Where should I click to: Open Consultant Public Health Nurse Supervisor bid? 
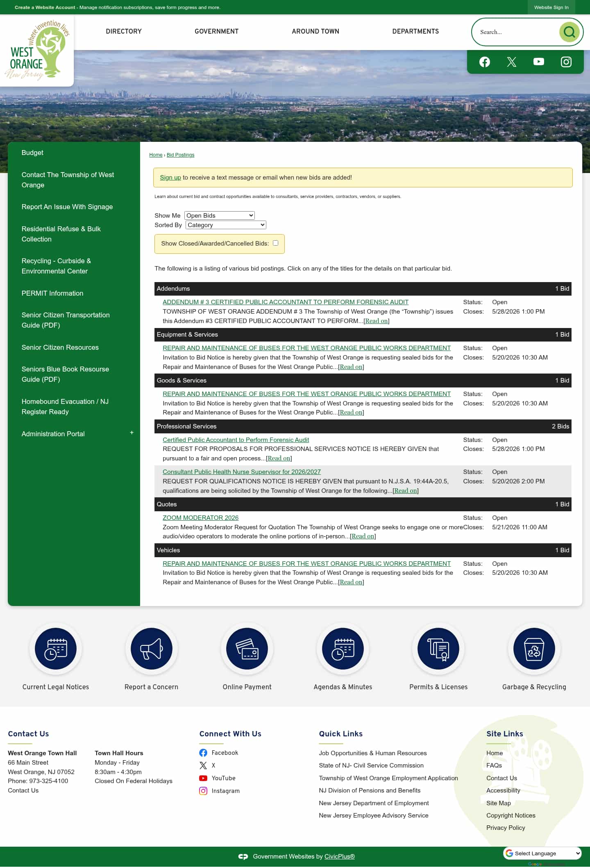[x=242, y=472]
